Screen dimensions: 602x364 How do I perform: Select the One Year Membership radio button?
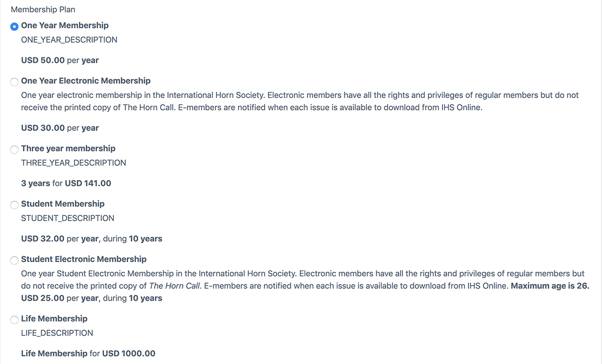tap(14, 27)
